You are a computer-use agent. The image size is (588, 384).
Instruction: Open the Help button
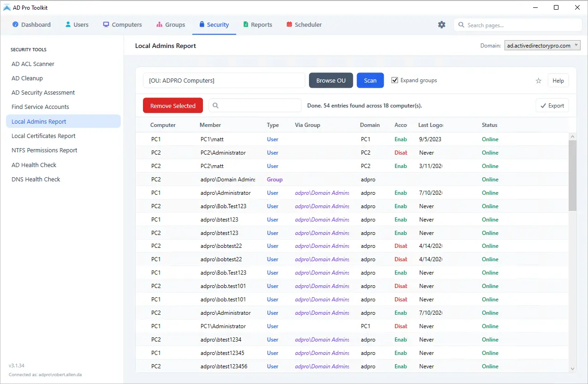coord(558,81)
